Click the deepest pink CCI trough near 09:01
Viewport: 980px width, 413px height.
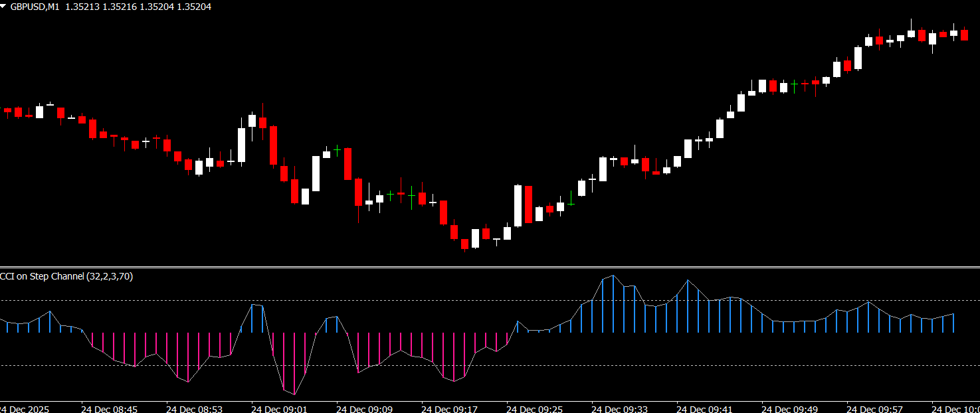tap(294, 393)
